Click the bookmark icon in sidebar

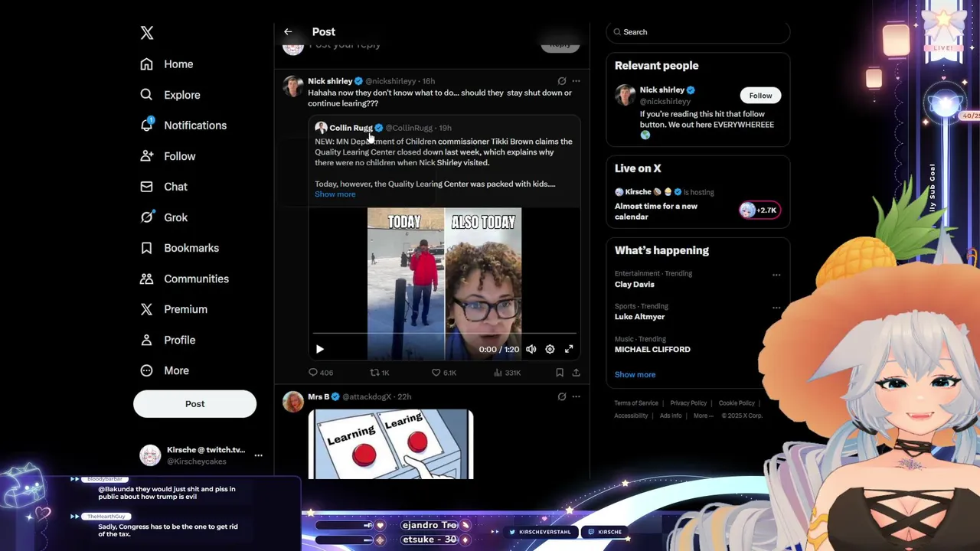(x=146, y=248)
